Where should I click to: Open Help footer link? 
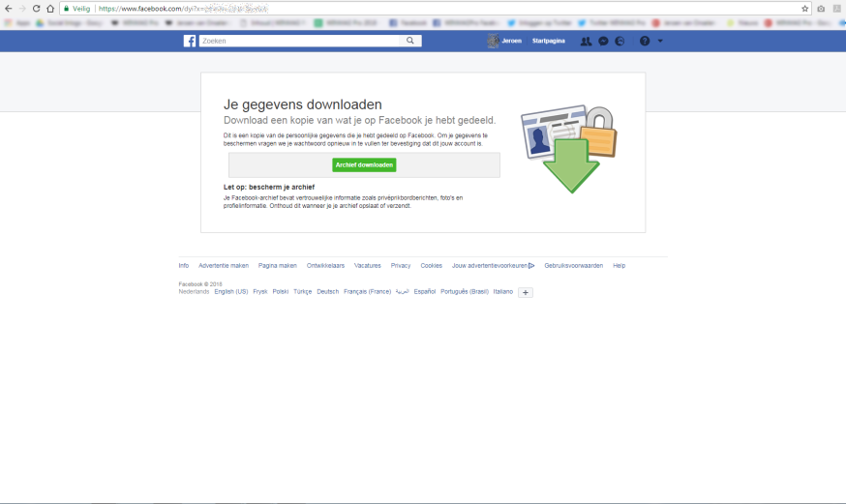point(619,266)
